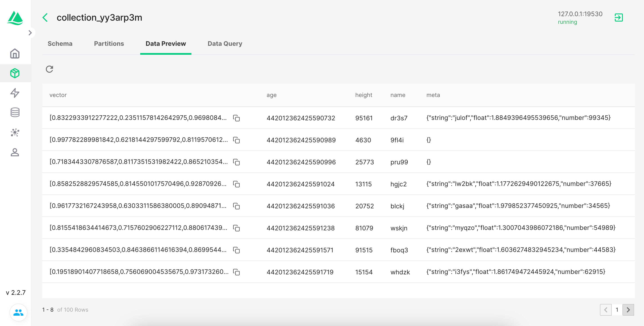
Task: Disconnect using the logout icon
Action: tap(619, 18)
